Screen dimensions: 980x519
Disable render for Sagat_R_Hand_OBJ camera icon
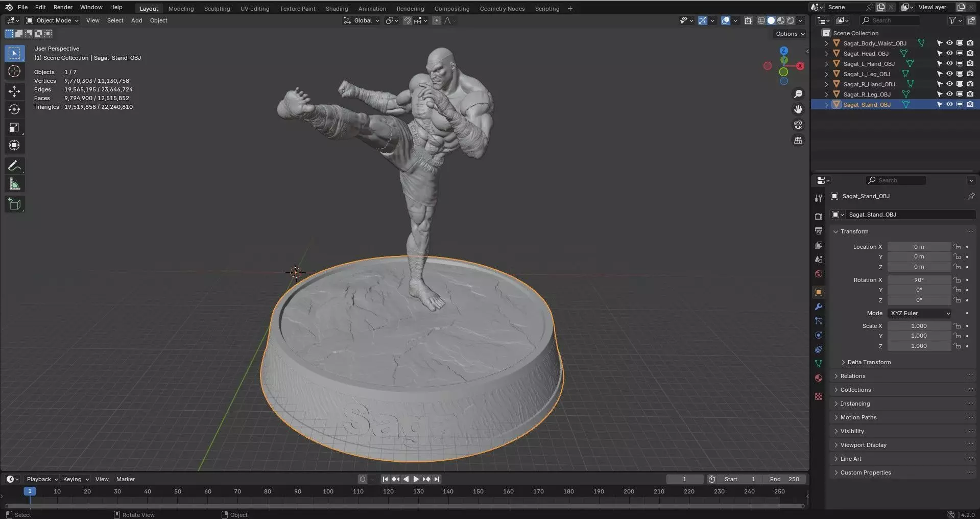970,84
